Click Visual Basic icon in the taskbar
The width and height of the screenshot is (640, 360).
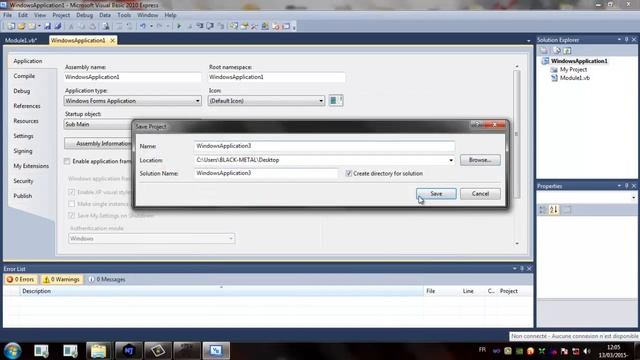point(216,351)
